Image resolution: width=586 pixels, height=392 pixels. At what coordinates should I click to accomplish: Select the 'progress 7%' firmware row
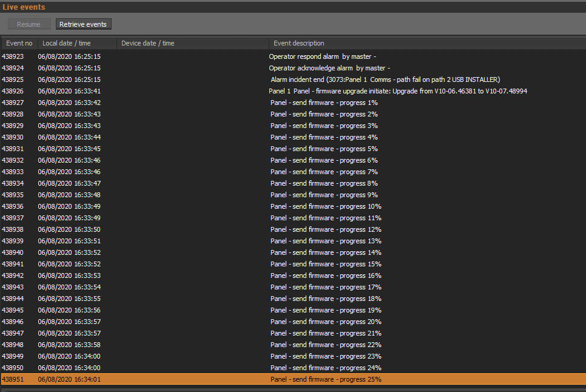(293, 172)
